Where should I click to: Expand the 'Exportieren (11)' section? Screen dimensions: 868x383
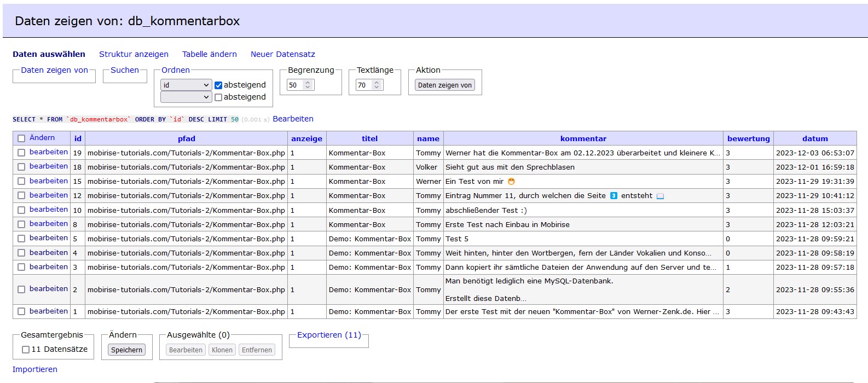tap(329, 335)
